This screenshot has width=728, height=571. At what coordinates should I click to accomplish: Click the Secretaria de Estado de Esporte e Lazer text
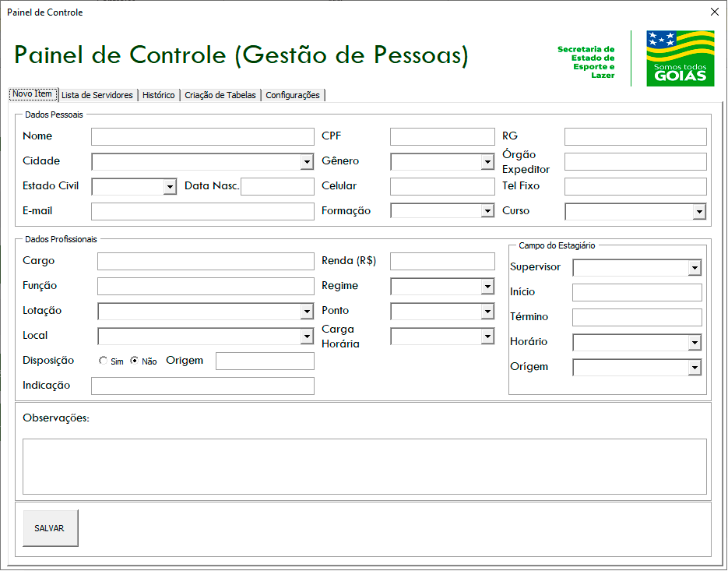click(586, 62)
